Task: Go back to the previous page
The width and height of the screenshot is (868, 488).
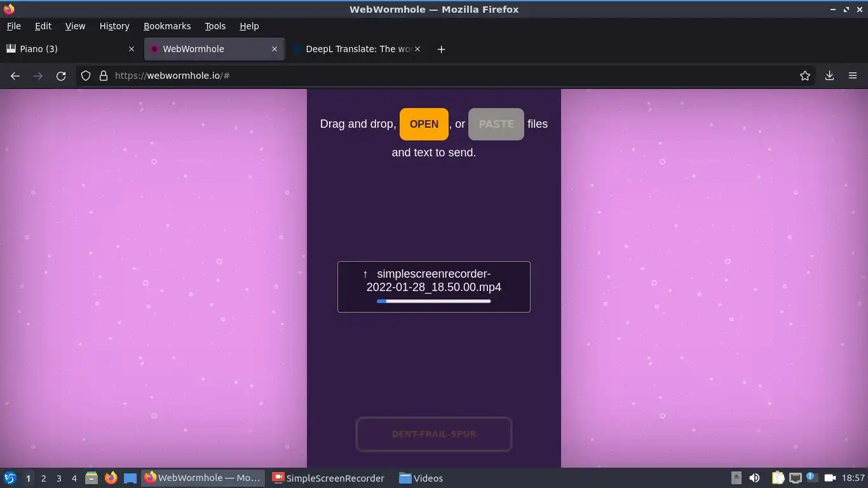Action: (x=15, y=76)
